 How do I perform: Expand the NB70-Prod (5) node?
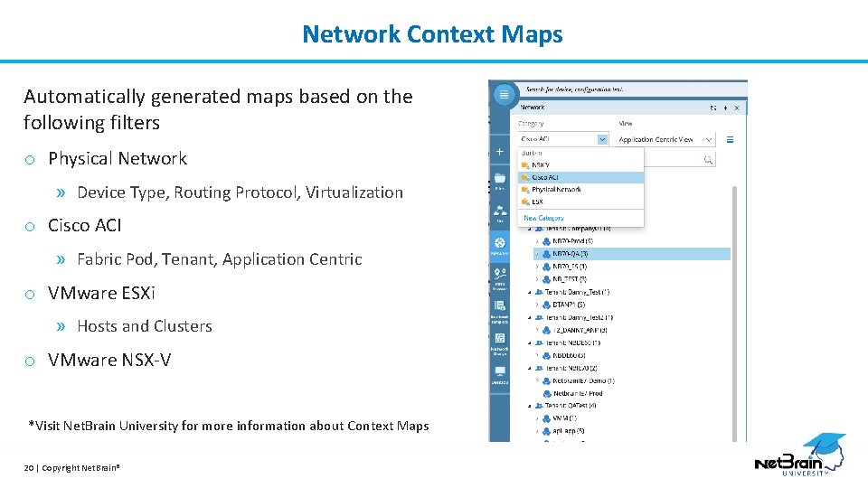[537, 241]
